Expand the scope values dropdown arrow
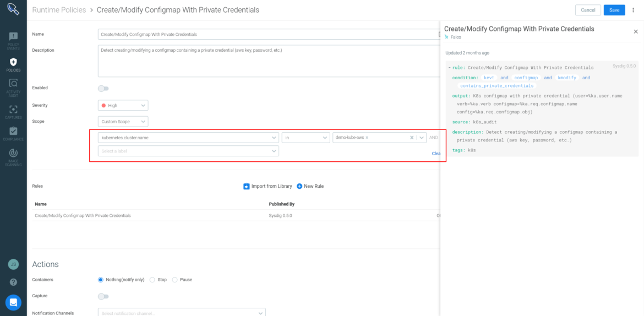Screen dimensions: 644x316 coord(422,138)
